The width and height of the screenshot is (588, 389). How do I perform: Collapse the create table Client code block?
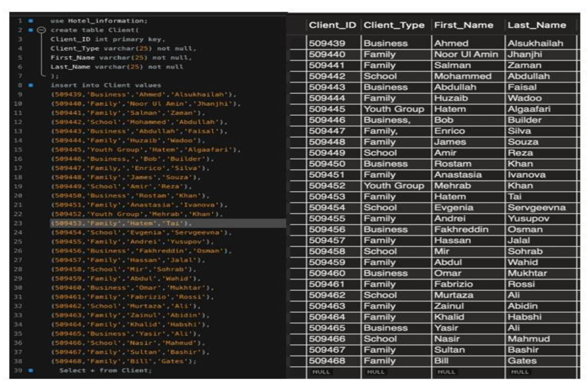click(42, 30)
